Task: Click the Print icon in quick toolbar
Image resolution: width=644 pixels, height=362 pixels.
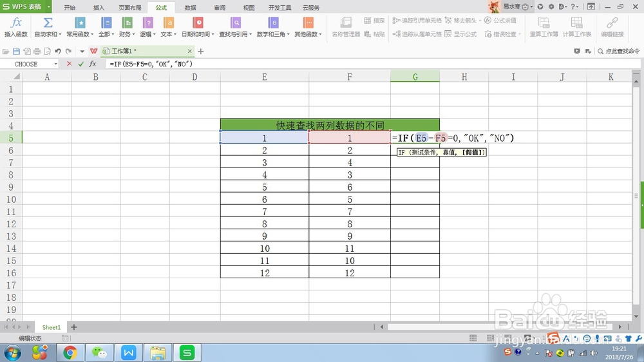Action: coord(37,52)
